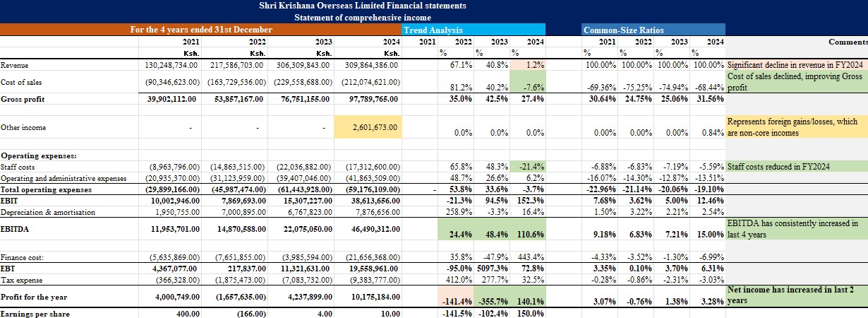868x318 pixels.
Task: Select comment 'Staff costs reduced in FY2024'
Action: click(x=796, y=168)
